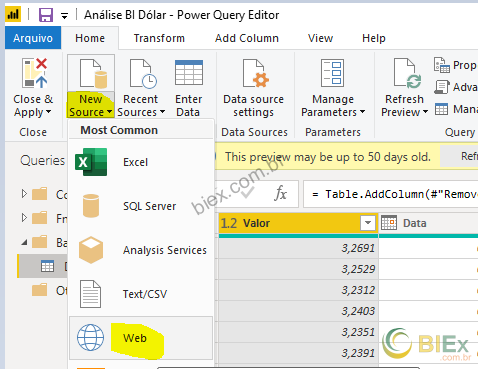Open the Close & Apply dropdown arrow
The width and height of the screenshot is (478, 369).
coord(48,112)
